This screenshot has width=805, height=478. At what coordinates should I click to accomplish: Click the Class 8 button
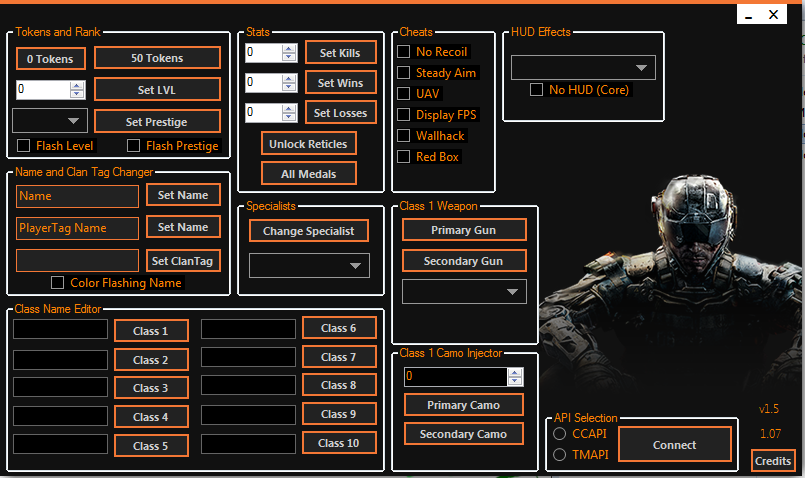coord(339,385)
